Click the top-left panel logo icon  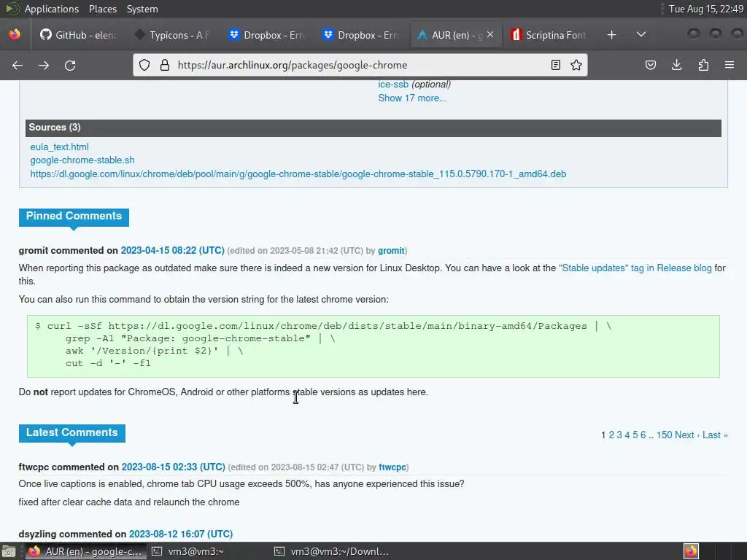point(12,9)
